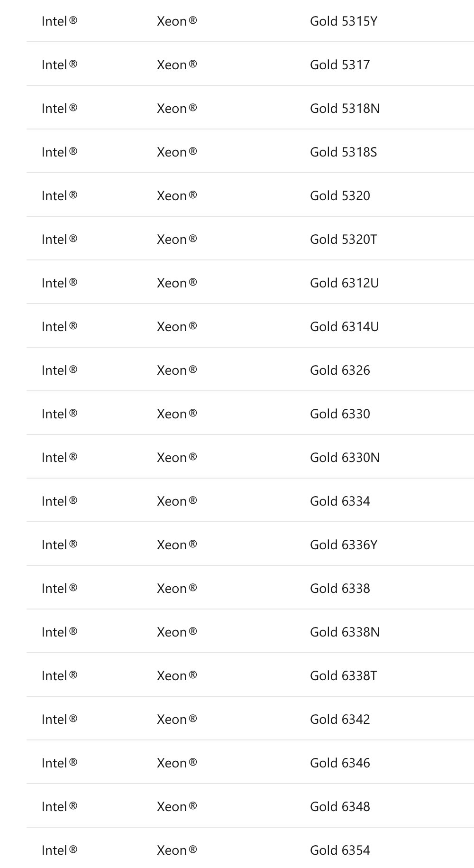Click Xeon® in the Gold 6330 row

(177, 414)
